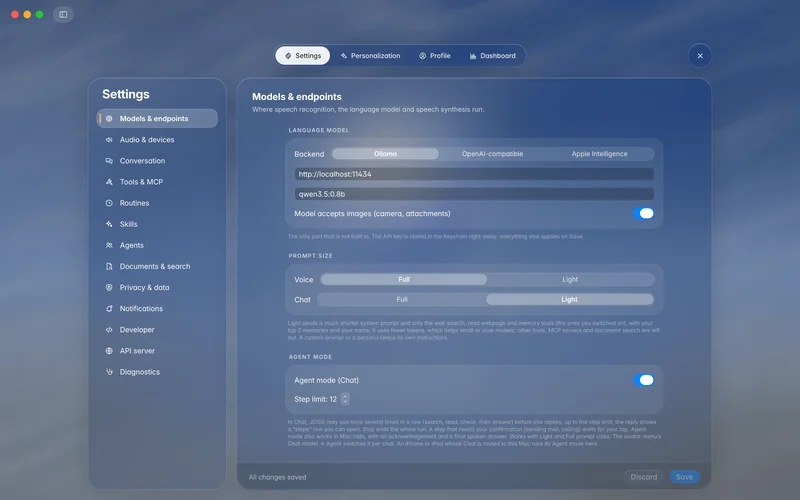Open the Dashboard tab

[492, 56]
